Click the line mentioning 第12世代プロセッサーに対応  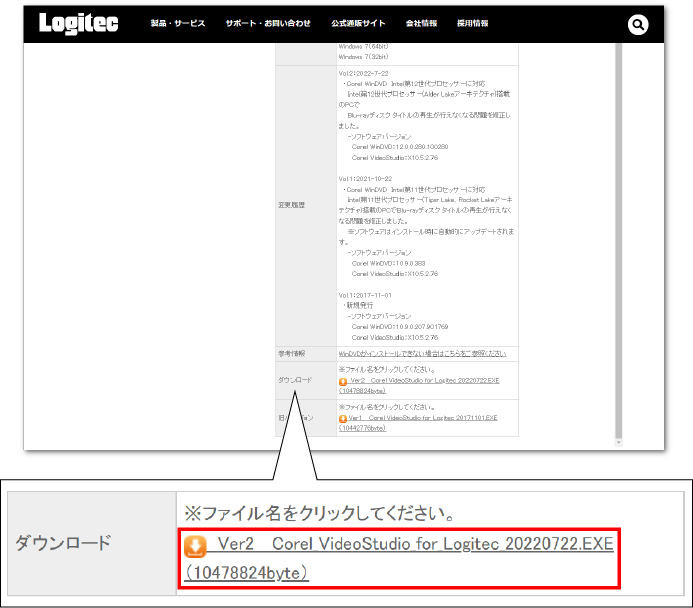414,84
